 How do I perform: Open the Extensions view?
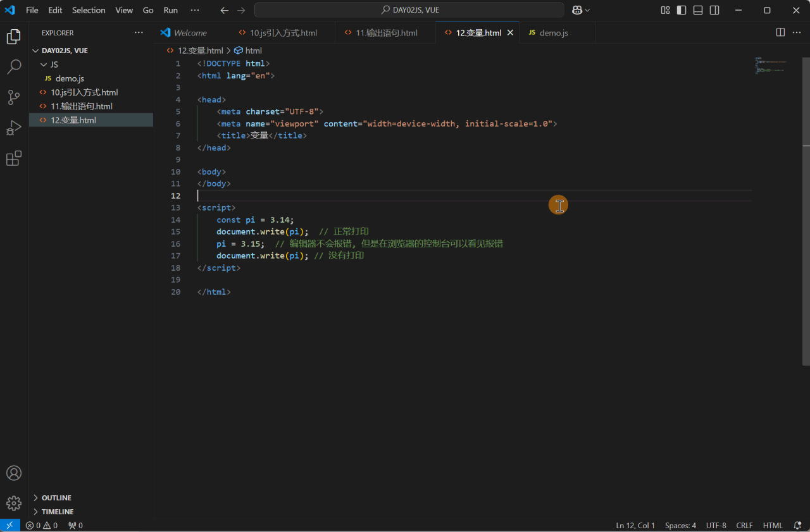pos(14,158)
